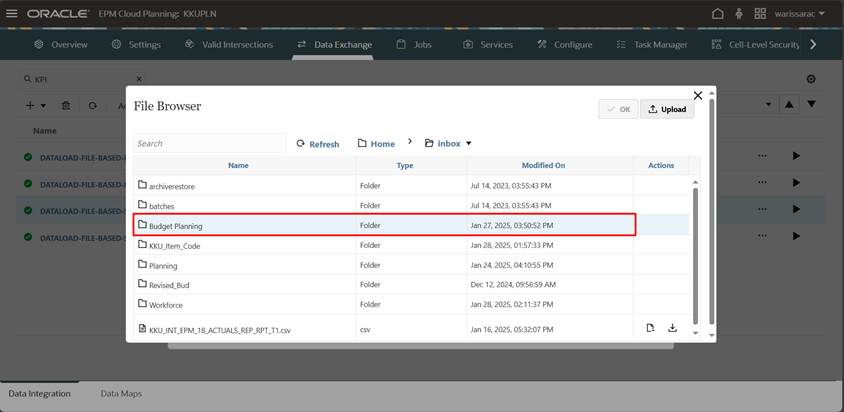Open actions ellipsis of fourth integration row
The height and width of the screenshot is (412, 844).
[x=762, y=236]
